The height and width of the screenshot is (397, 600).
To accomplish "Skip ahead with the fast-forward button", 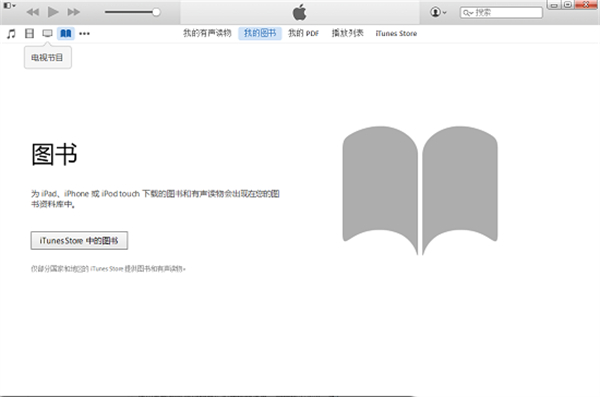I will pos(74,12).
